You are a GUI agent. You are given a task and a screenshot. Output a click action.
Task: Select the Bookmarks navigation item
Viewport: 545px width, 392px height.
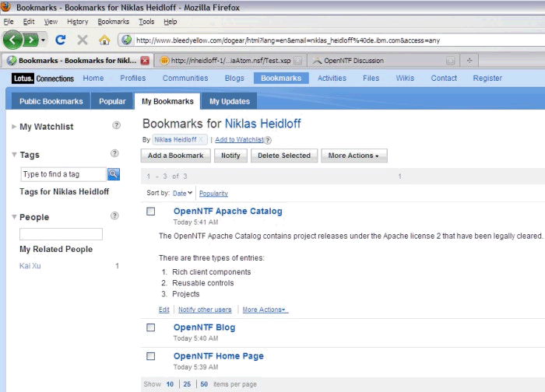(281, 78)
